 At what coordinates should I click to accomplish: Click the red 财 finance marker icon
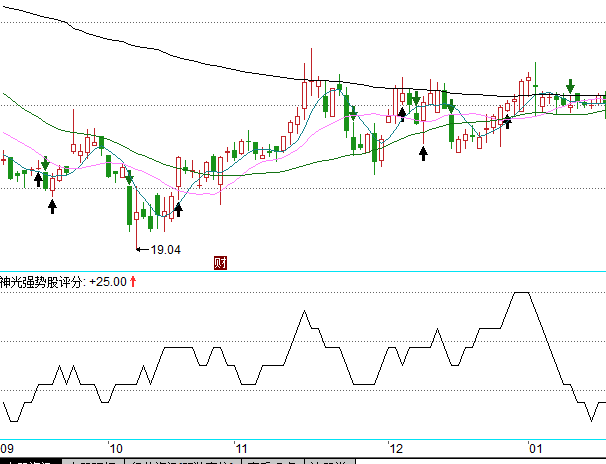click(x=220, y=263)
